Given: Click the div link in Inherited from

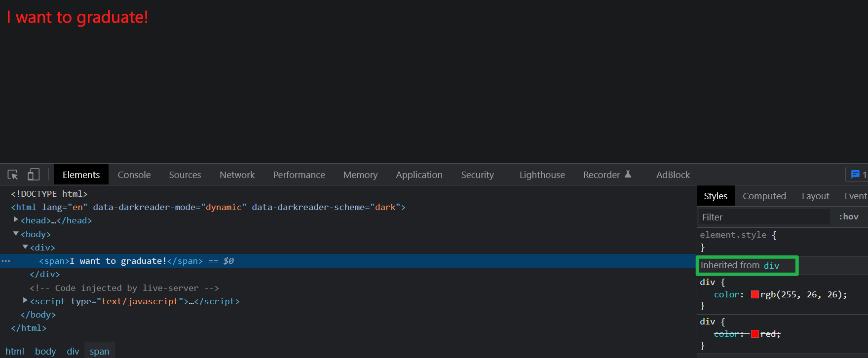Looking at the screenshot, I should point(771,266).
